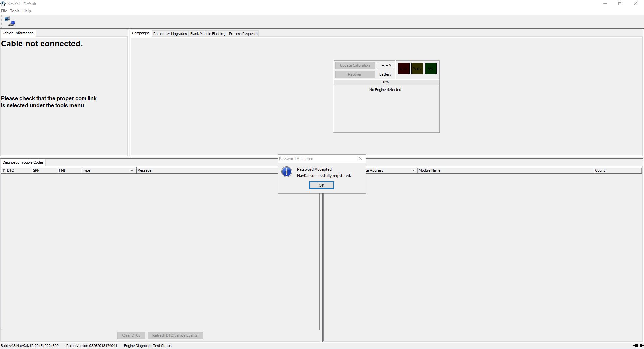Click 'NavKal successfully registered.' dialog text

[x=324, y=176]
